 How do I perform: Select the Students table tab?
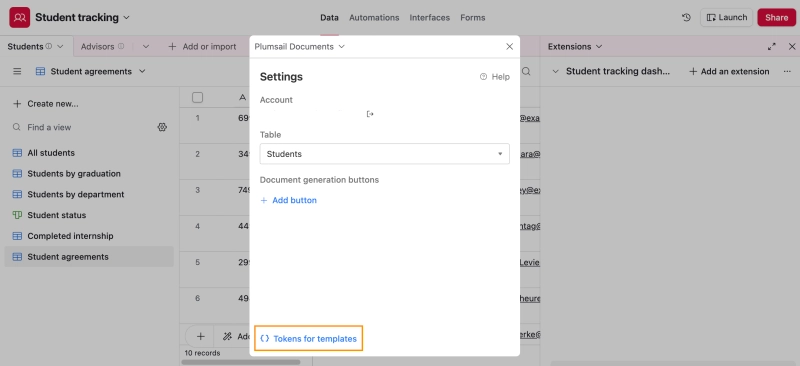(x=26, y=46)
